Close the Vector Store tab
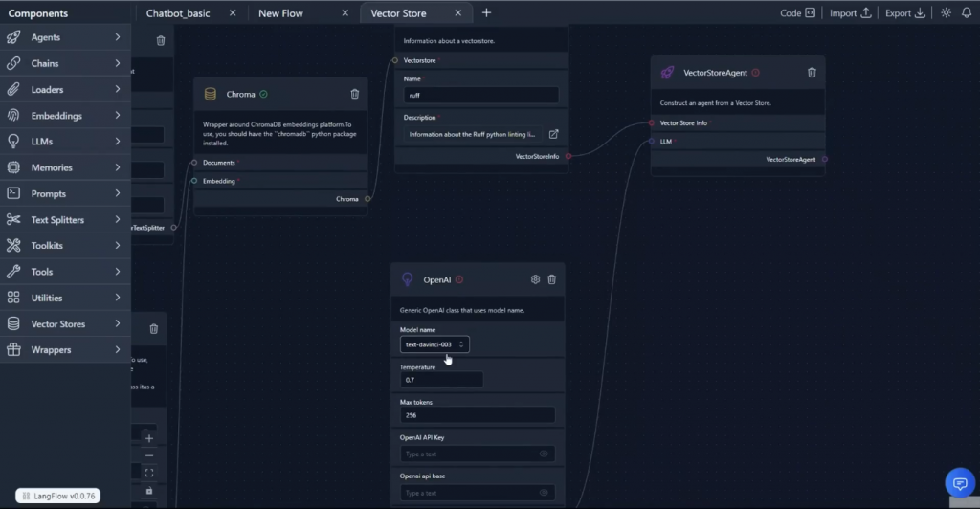This screenshot has height=509, width=980. 458,13
